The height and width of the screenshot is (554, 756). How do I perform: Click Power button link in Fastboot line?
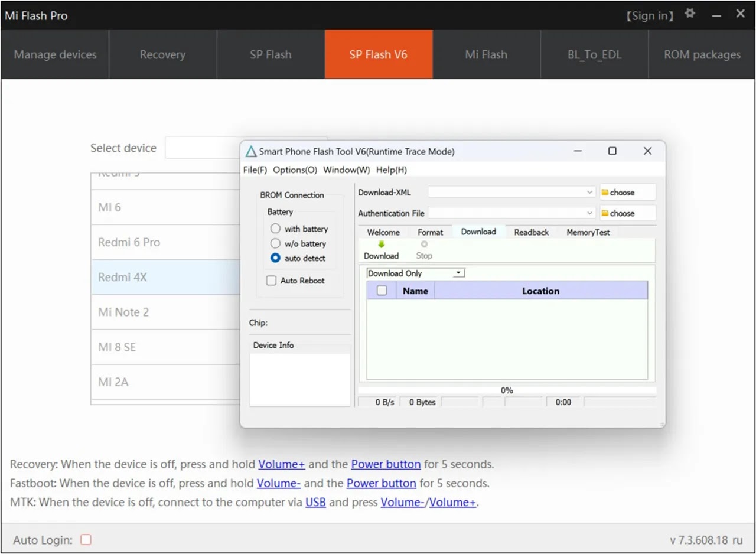click(x=382, y=483)
